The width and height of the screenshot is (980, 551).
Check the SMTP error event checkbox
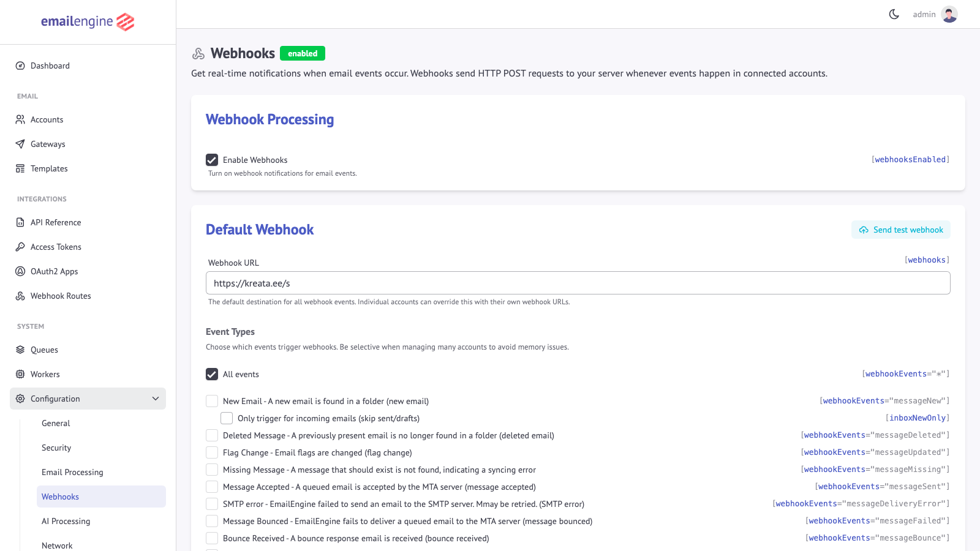tap(212, 504)
